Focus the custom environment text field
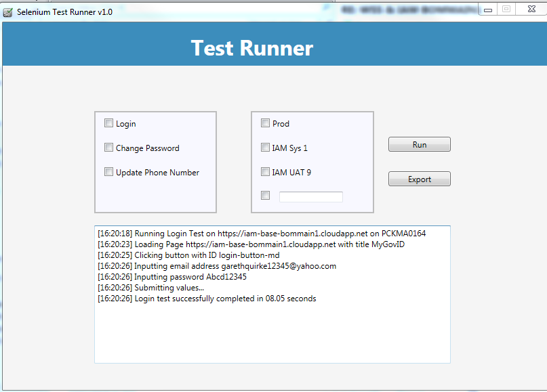Image resolution: width=547 pixels, height=392 pixels. pos(311,197)
